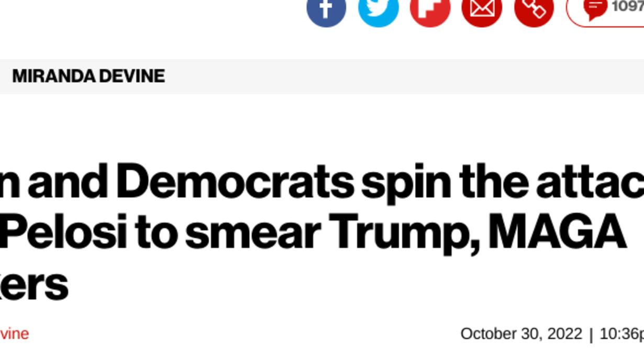This screenshot has width=644, height=362.
Task: Click the word "Democrats" in the headline
Action: (x=235, y=182)
